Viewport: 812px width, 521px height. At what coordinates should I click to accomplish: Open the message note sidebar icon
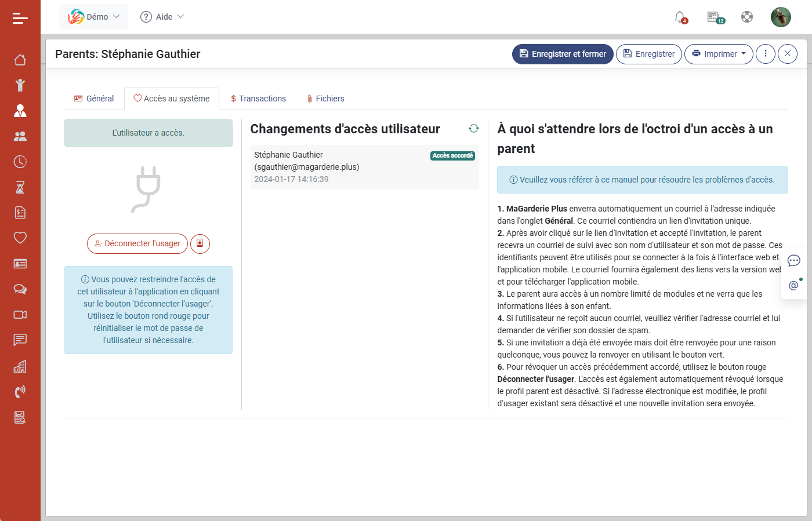20,340
